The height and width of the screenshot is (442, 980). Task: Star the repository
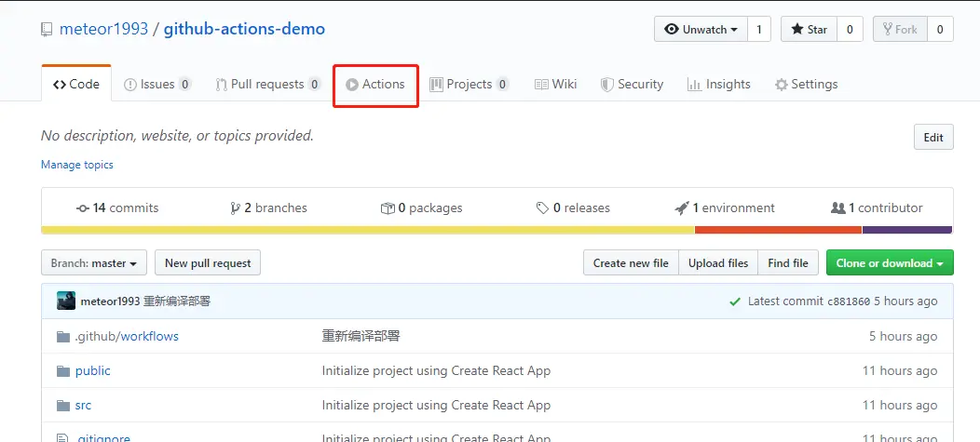coord(809,30)
